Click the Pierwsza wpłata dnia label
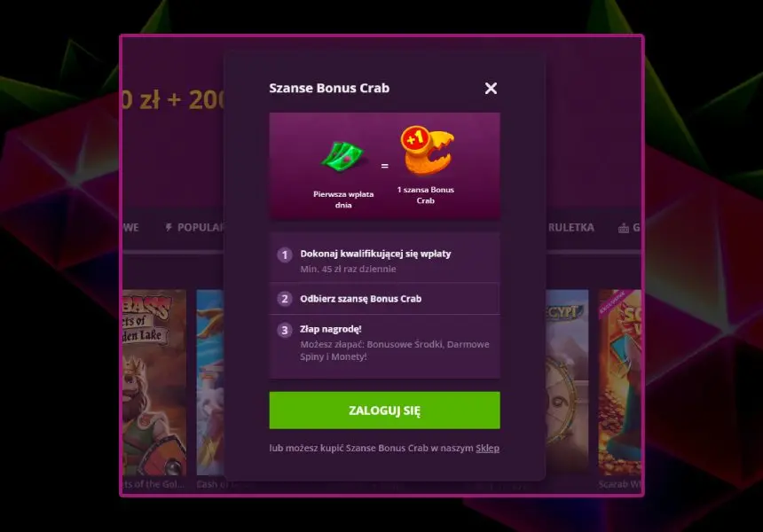This screenshot has height=532, width=763. pos(343,199)
